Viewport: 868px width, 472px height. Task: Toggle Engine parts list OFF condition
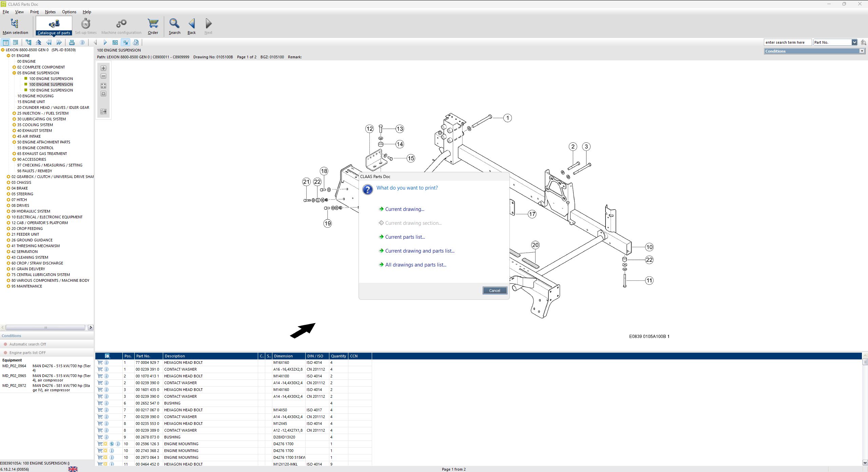pyautogui.click(x=27, y=353)
